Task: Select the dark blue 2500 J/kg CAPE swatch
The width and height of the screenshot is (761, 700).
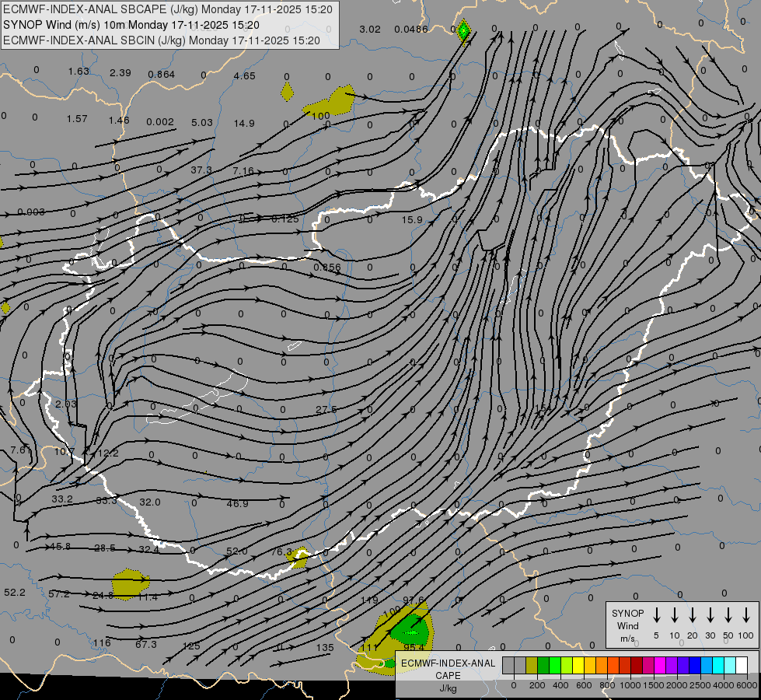Action: [695, 666]
